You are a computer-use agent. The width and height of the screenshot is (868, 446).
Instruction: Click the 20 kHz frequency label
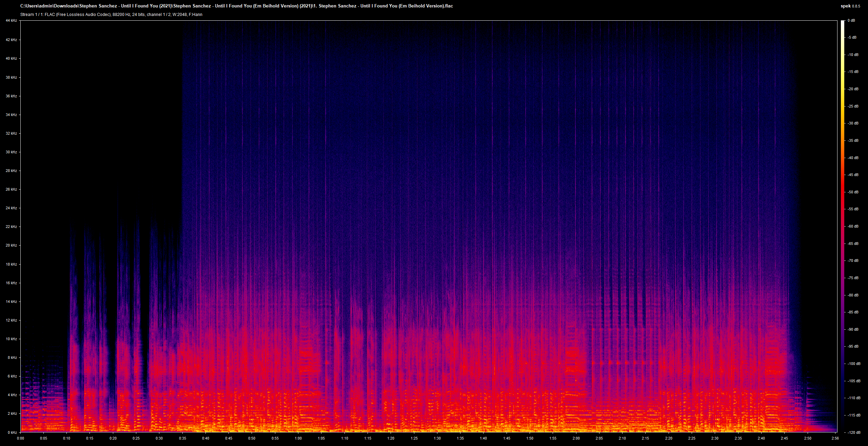[11, 245]
